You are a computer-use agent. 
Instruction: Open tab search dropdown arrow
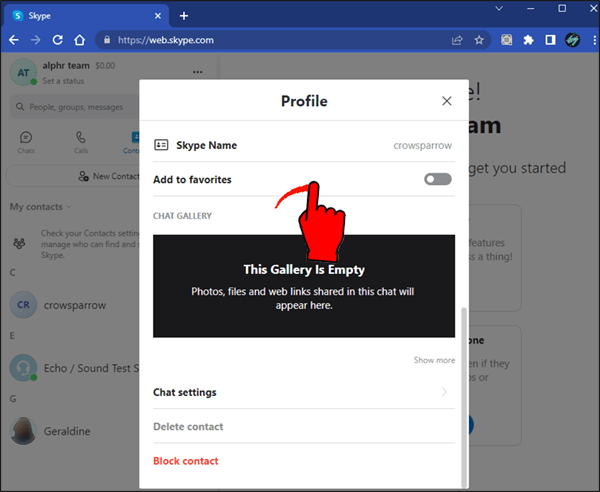(x=499, y=8)
